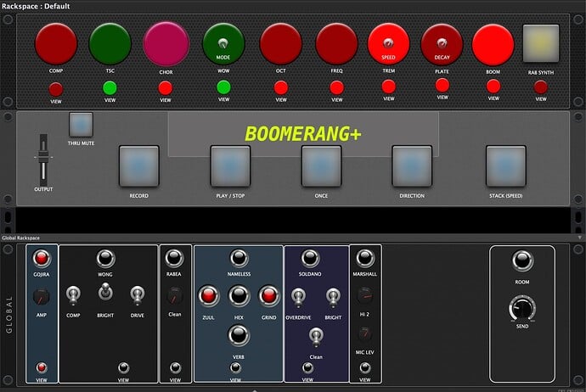Open the BOOM plugin VIEW button
The image size is (586, 392).
(x=493, y=87)
